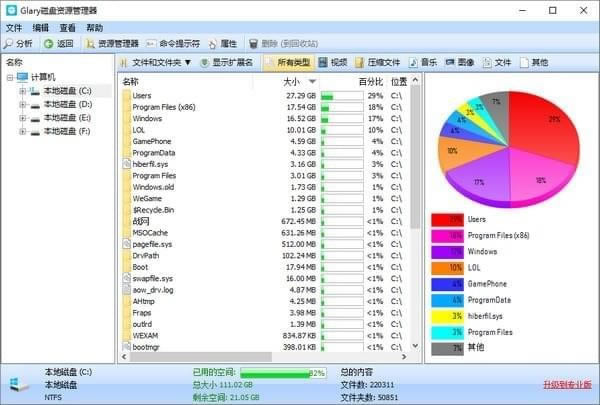
Task: Click the aow_drv.log file icon
Action: [127, 290]
